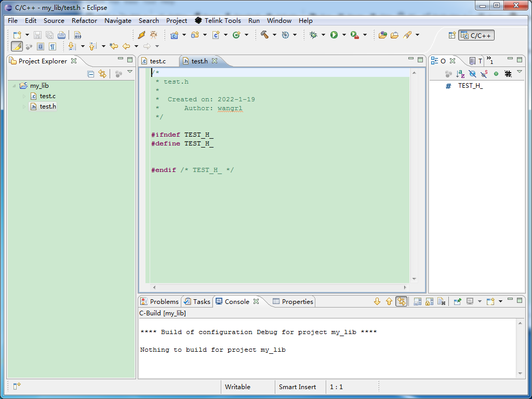Click the New C/C++ Source File icon

point(215,35)
